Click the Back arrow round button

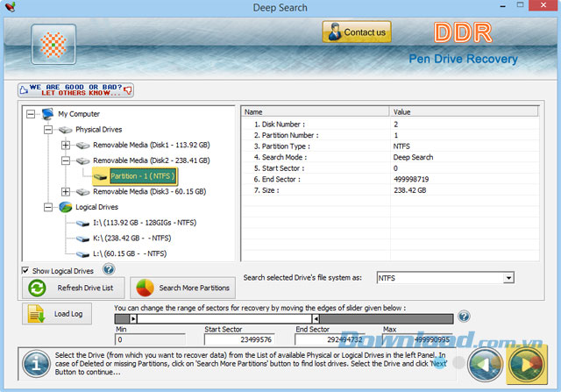pos(486,365)
